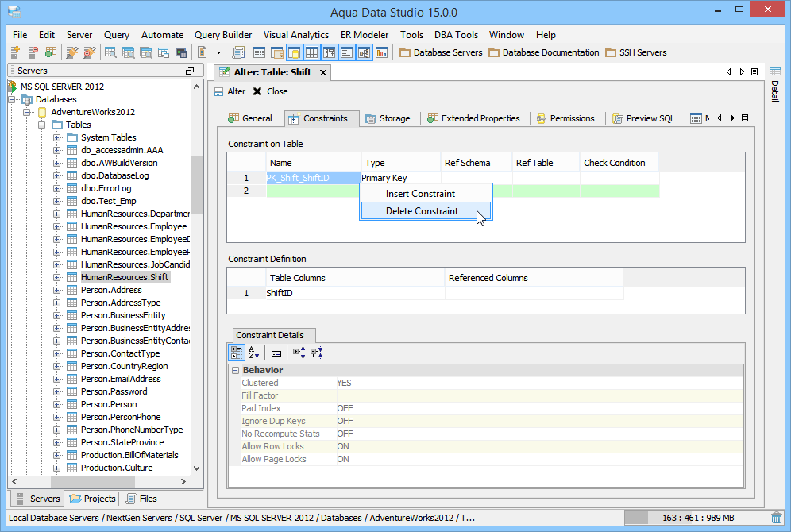Click the alphabetical sort icon in Constraint Details
Screen dimensions: 791x532
click(x=253, y=353)
